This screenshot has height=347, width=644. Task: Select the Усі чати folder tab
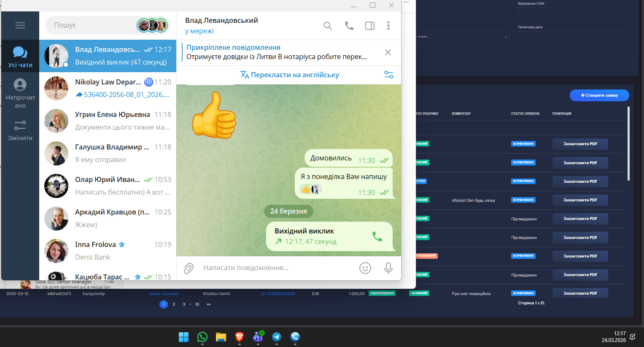20,56
